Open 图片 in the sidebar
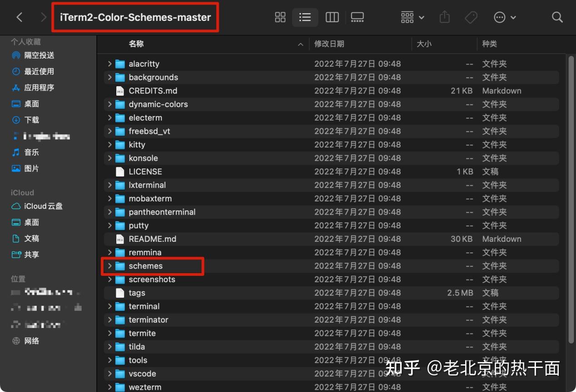Viewport: 576px width, 392px height. click(x=25, y=168)
